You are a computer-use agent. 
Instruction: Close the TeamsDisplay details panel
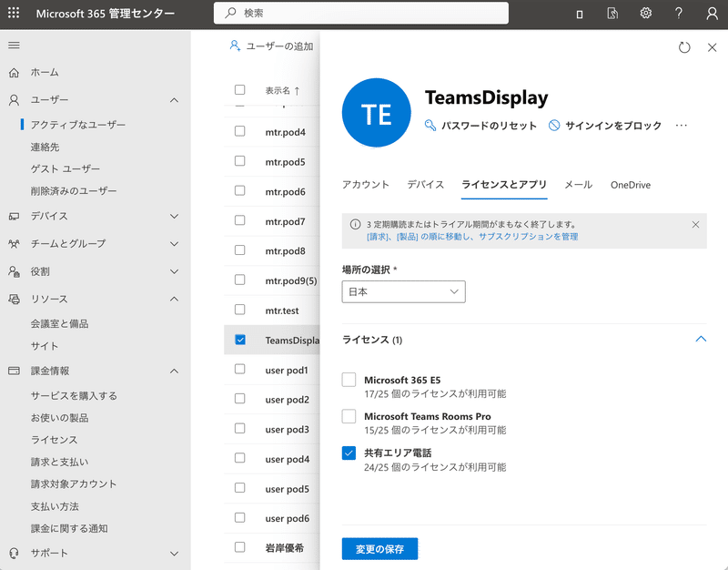click(x=712, y=47)
